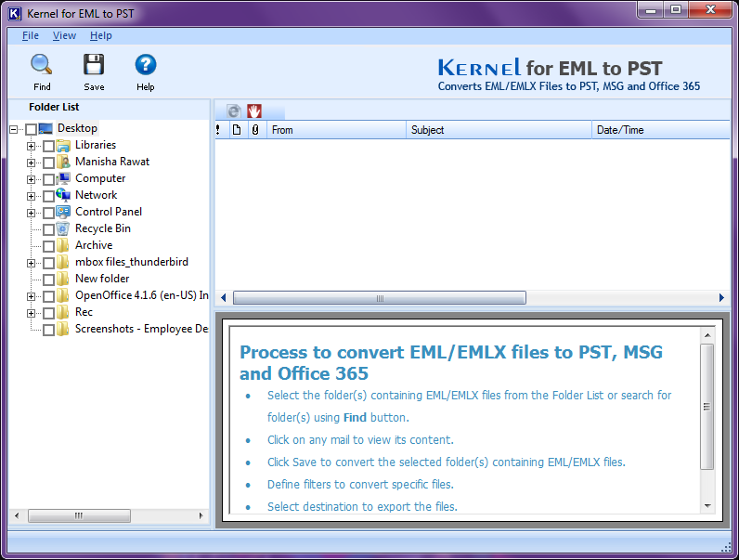Open the View menu

coord(64,35)
